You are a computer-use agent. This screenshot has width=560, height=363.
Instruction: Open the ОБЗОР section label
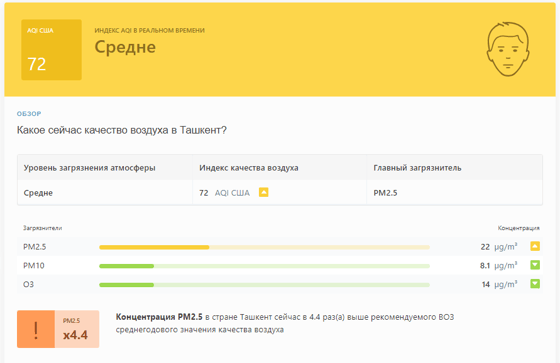pyautogui.click(x=29, y=114)
